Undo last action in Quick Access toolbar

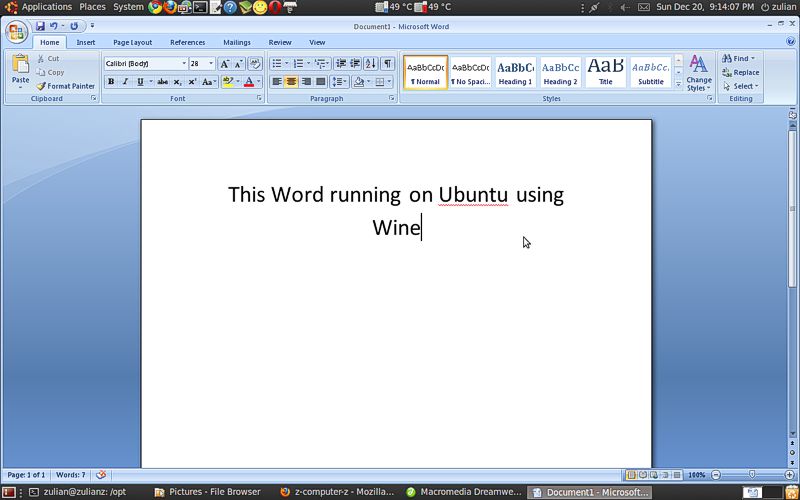54,26
